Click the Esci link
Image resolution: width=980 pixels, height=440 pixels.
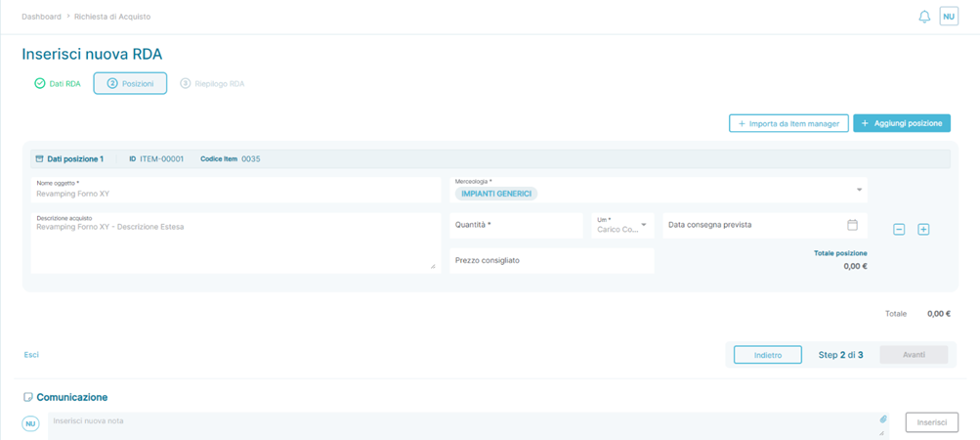coord(31,355)
